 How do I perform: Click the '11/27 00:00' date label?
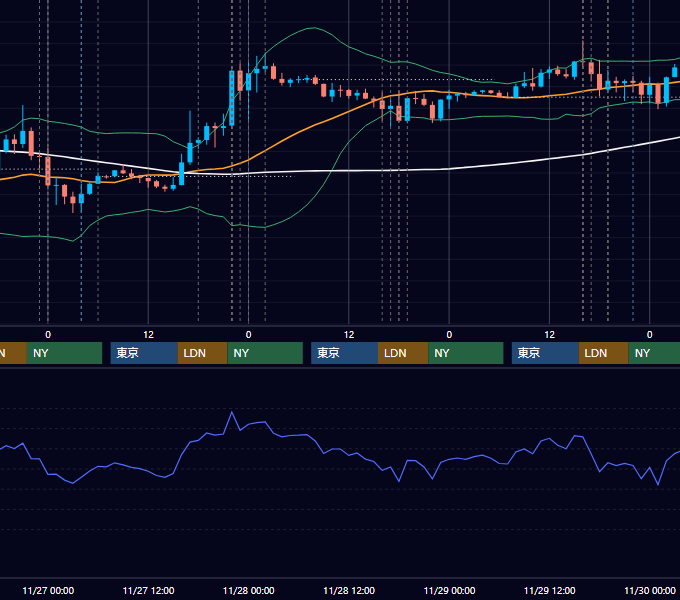click(x=48, y=590)
